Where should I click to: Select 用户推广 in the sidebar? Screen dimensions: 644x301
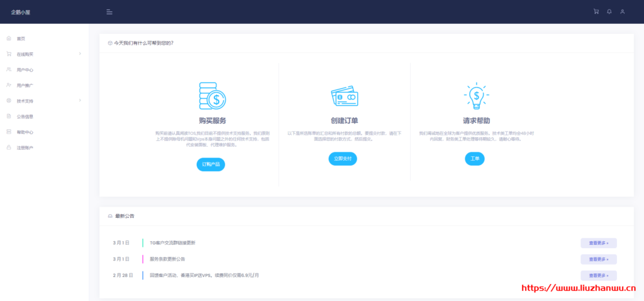[x=25, y=86]
